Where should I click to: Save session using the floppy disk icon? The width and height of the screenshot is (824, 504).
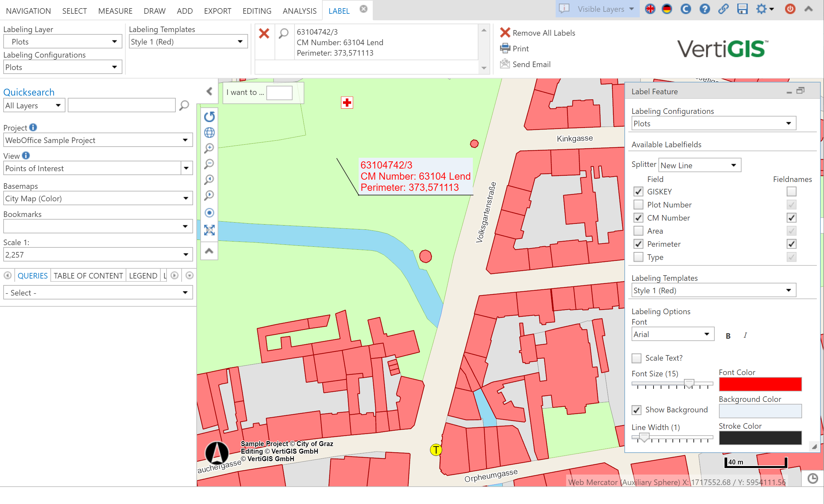tap(742, 9)
